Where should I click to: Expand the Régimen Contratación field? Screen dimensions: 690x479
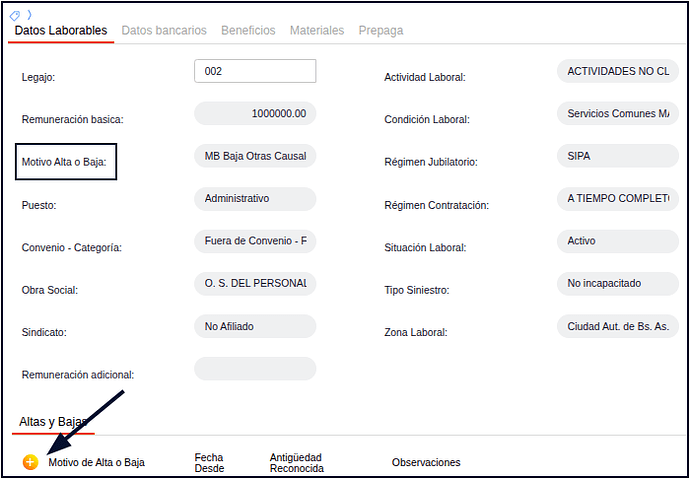point(616,199)
